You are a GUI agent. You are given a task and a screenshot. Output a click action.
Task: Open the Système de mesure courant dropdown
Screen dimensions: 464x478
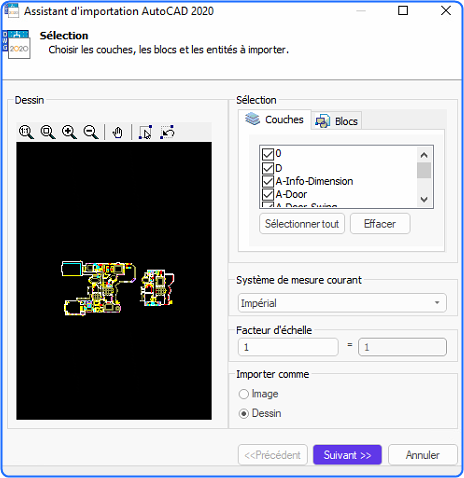(x=342, y=303)
